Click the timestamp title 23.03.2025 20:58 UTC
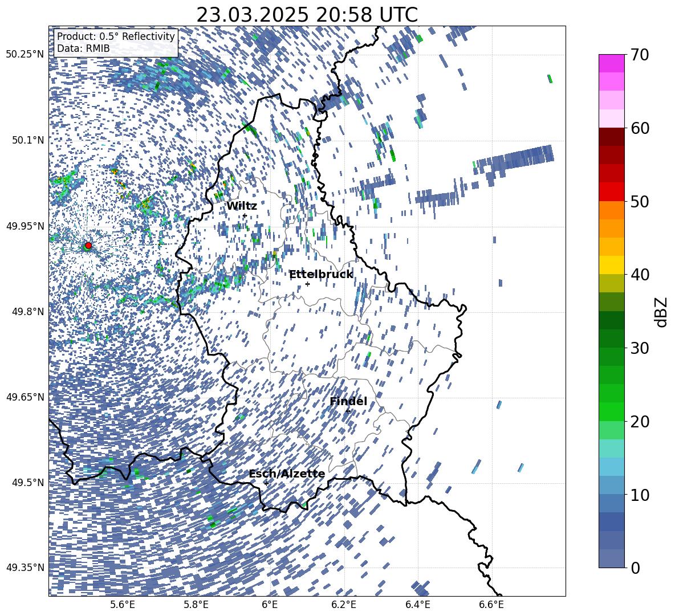Screen dimensions: 675x616 click(307, 15)
